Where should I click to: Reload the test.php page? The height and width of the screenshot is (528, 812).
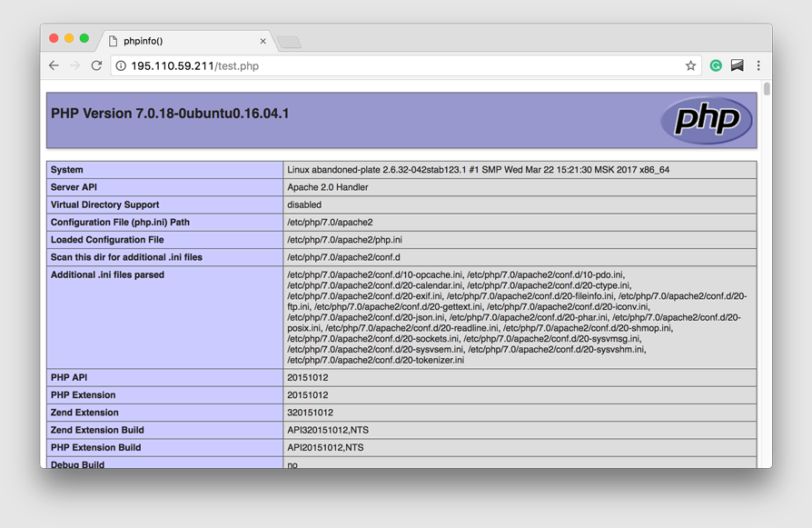[x=95, y=65]
